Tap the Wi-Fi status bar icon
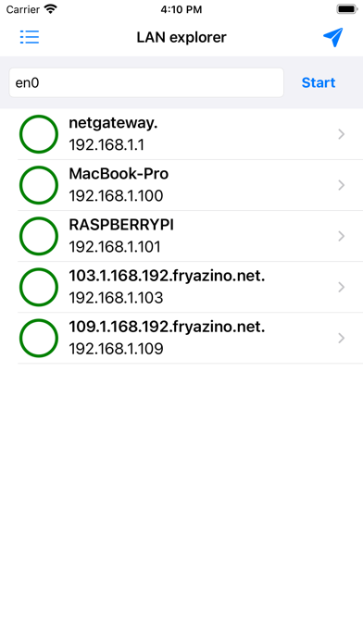Image resolution: width=363 pixels, height=644 pixels. tap(51, 9)
